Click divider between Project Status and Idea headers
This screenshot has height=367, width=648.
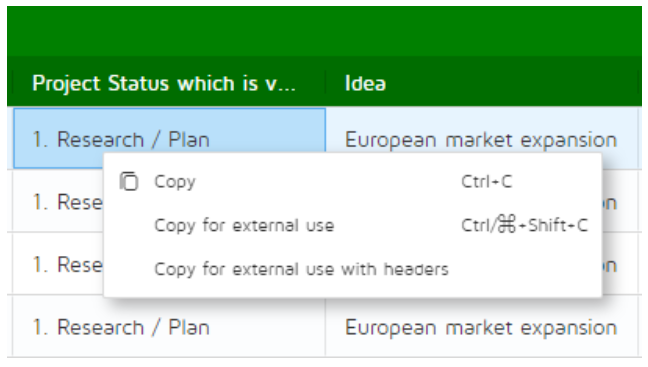(x=326, y=82)
